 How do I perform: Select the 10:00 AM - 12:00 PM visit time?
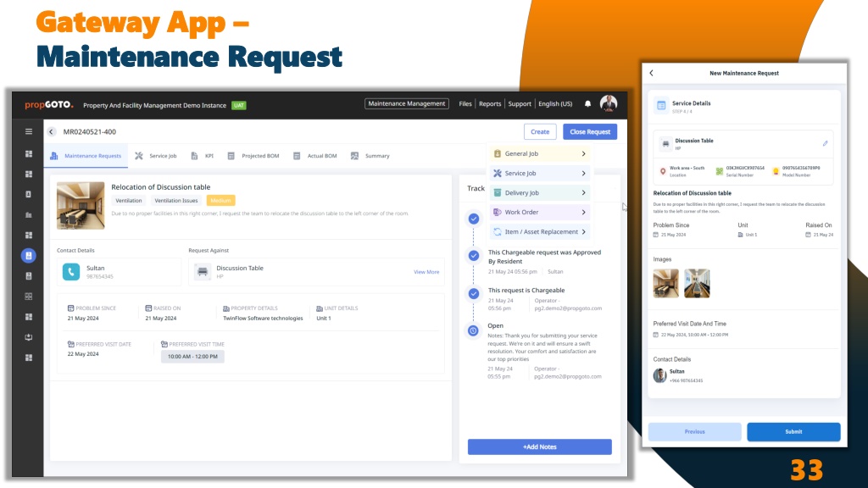click(x=192, y=357)
